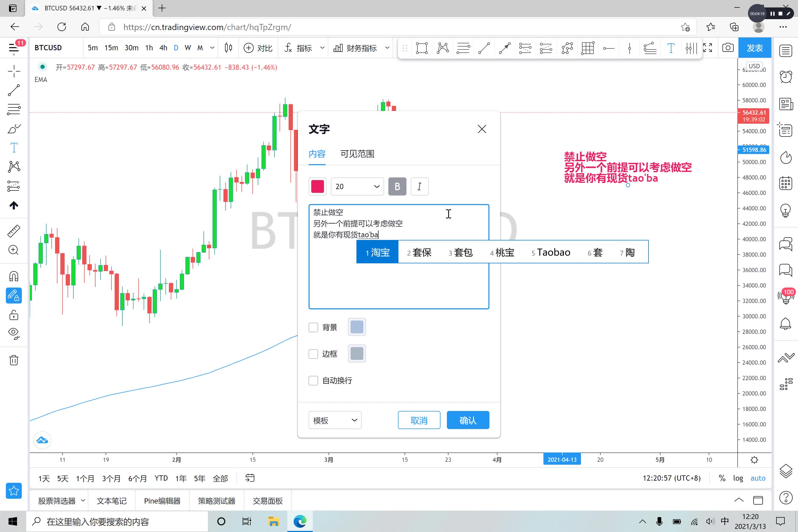The width and height of the screenshot is (798, 532).
Task: Open File Explorer from taskbar
Action: point(273,521)
